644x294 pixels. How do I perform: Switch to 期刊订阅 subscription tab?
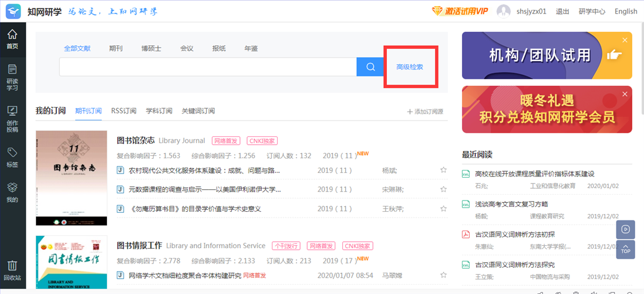(88, 111)
